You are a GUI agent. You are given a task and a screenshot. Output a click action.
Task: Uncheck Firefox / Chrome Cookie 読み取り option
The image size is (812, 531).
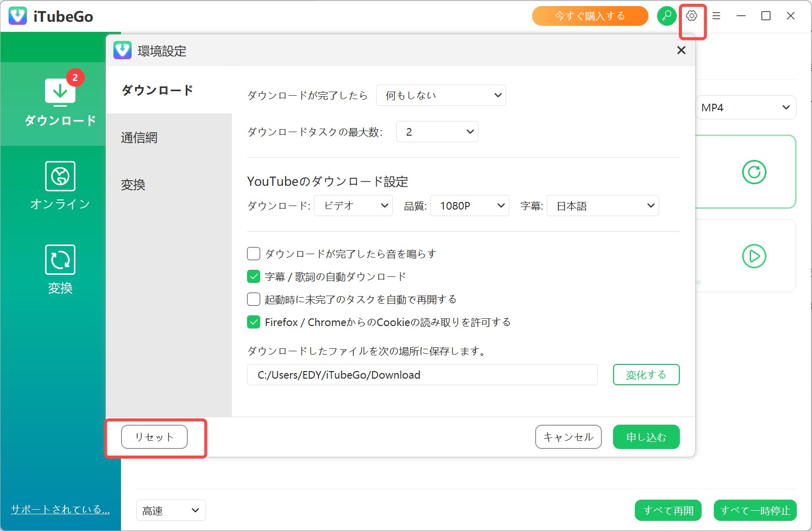(254, 322)
